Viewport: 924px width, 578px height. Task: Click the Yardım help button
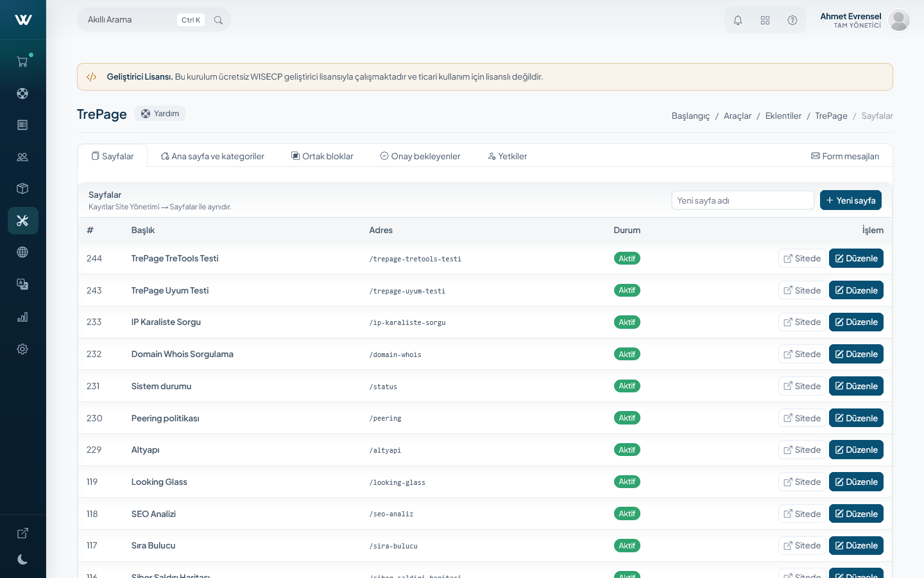(x=160, y=114)
